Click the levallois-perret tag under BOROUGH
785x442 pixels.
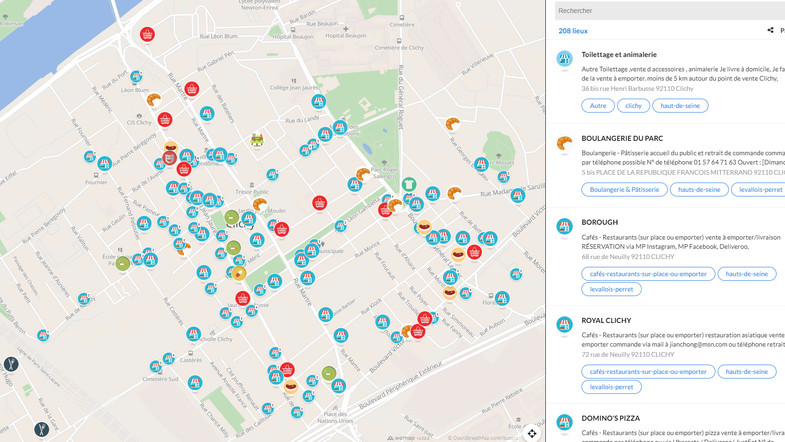point(611,289)
